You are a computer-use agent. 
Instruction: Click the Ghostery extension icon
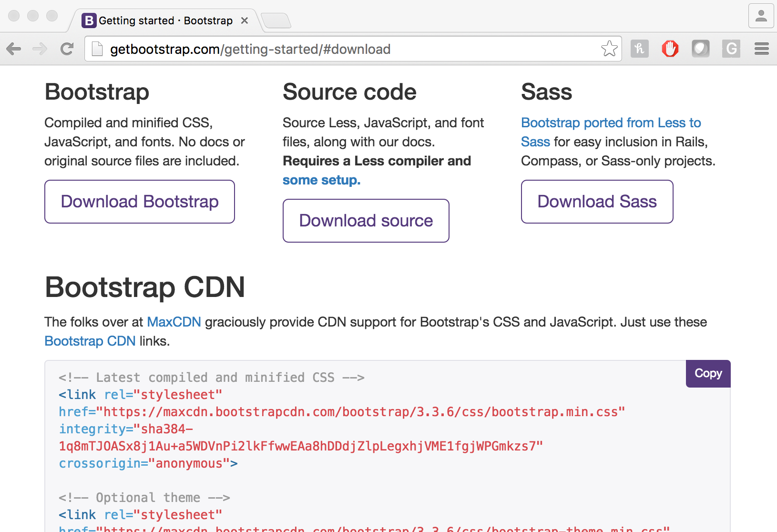701,49
